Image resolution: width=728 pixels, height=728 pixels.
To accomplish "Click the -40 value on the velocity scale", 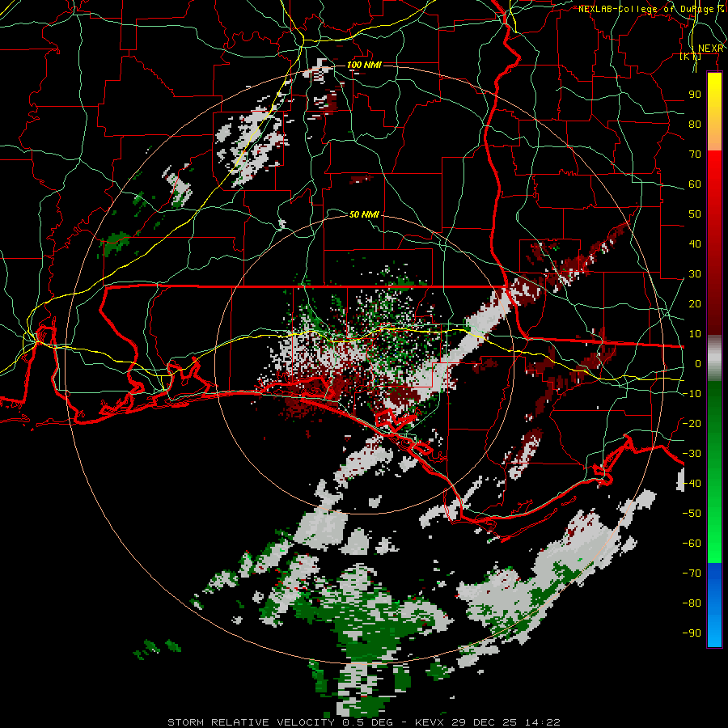I will [x=692, y=484].
